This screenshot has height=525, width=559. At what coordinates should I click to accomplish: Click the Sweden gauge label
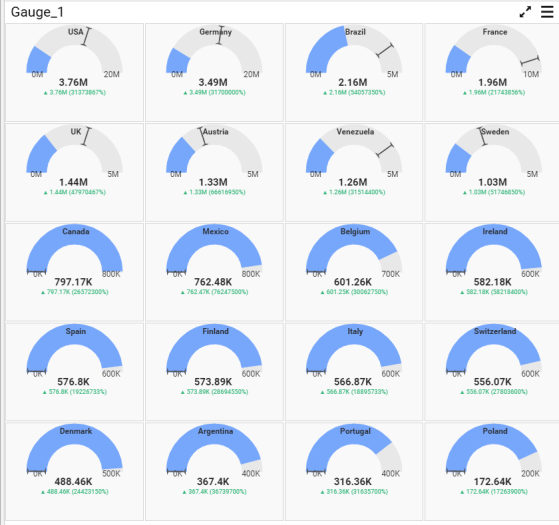495,132
